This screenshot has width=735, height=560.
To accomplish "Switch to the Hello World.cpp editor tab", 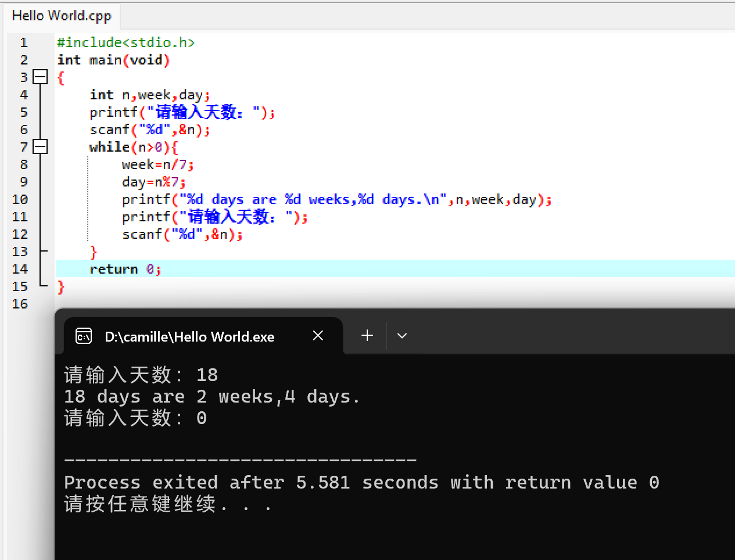I will (x=62, y=16).
